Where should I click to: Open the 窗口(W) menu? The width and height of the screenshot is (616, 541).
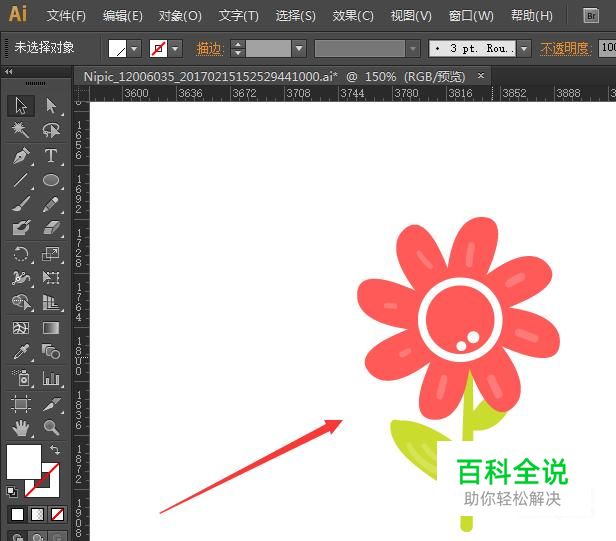[471, 16]
